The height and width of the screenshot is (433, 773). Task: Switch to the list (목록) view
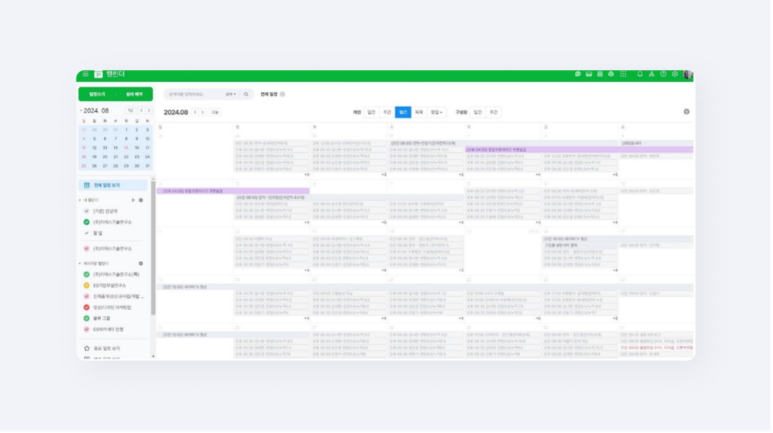420,113
